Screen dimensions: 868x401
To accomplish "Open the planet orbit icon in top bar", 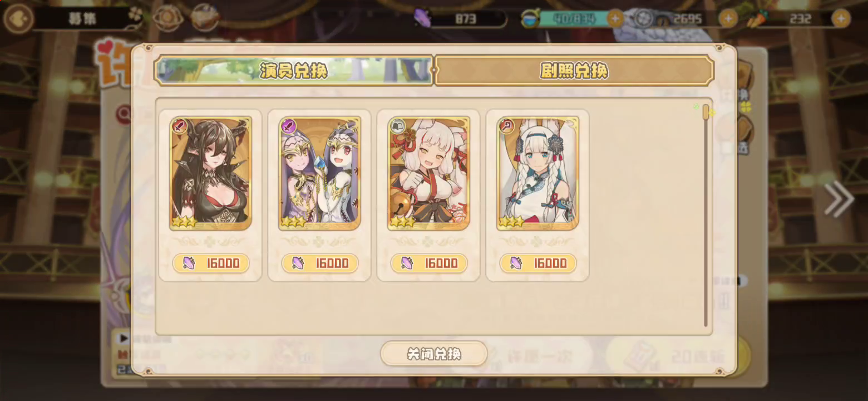I will (x=167, y=18).
